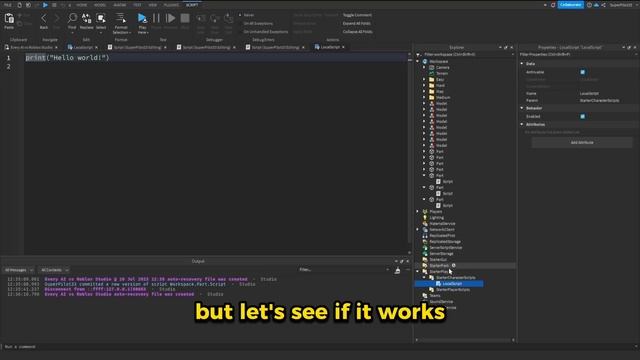Click the Explorer horizontal scrollbar

[x=465, y=340]
